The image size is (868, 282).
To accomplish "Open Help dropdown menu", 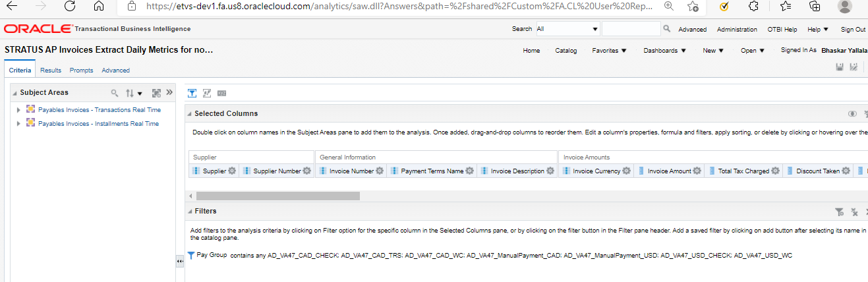I will pos(817,29).
